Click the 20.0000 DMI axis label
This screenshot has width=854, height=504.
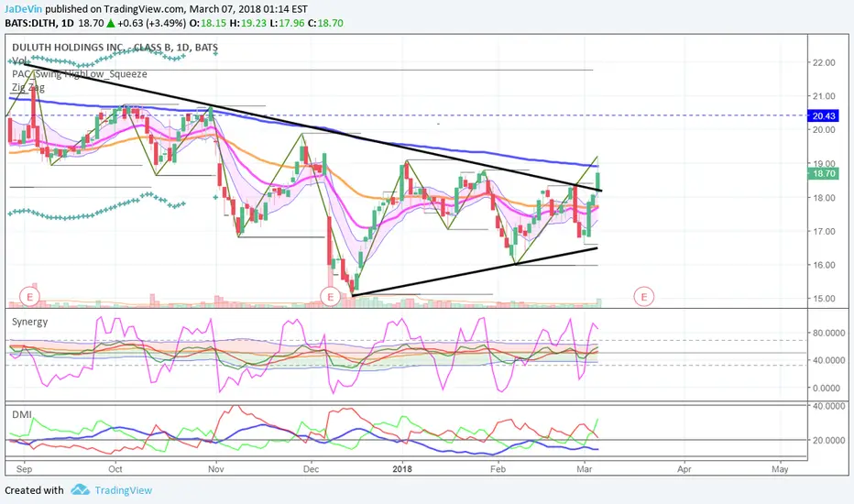[x=829, y=440]
